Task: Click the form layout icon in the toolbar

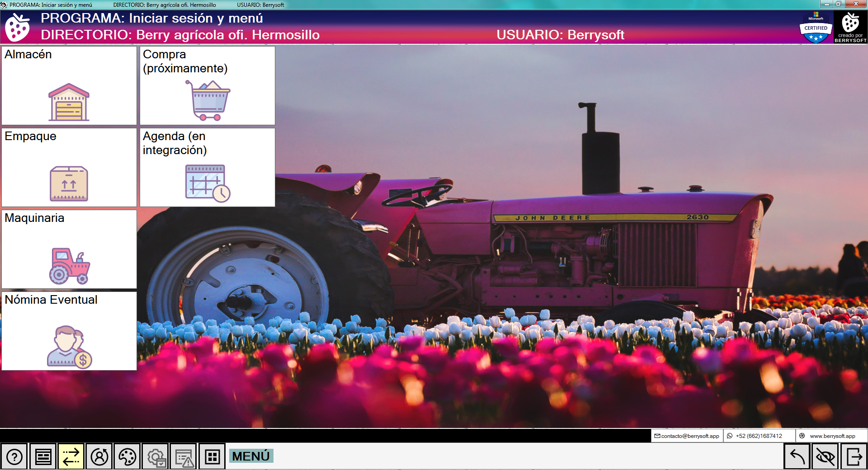Action: tap(43, 456)
